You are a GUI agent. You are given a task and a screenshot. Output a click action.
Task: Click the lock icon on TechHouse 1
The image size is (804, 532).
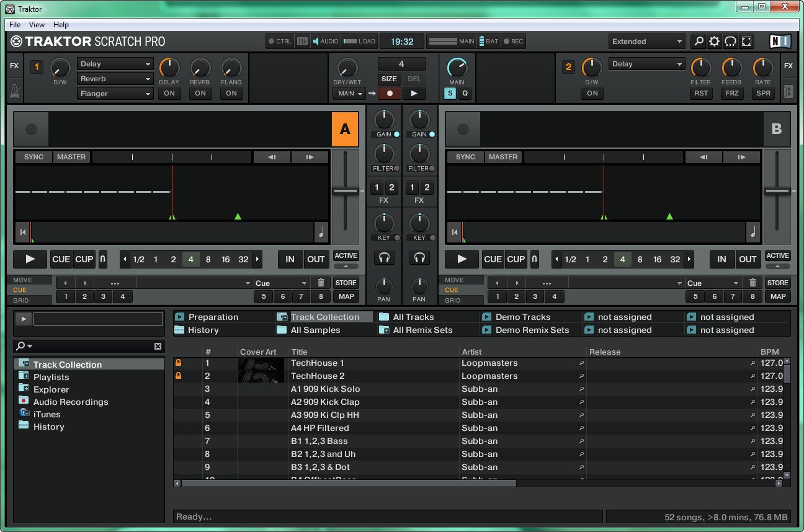(179, 363)
